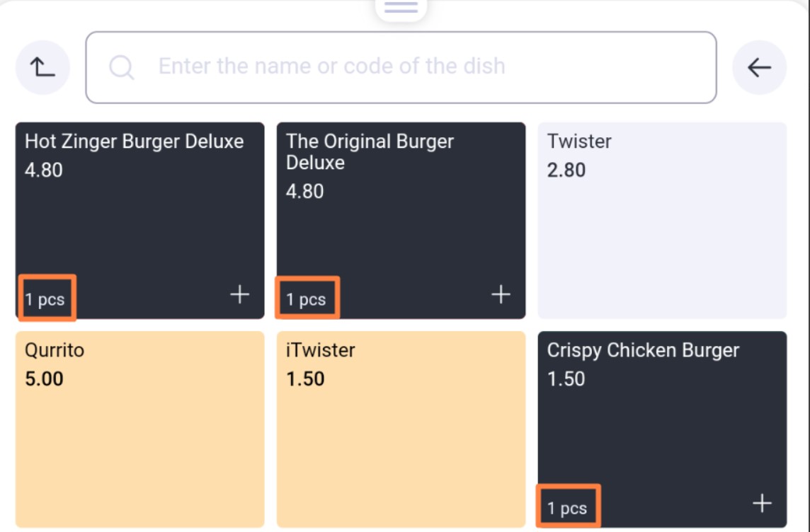Click 1 pcs on The Original Burger Deluxe
This screenshot has height=532, width=810.
pyautogui.click(x=306, y=299)
